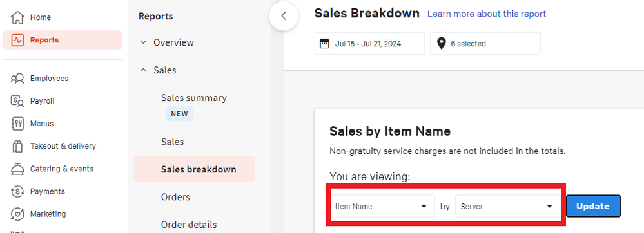The width and height of the screenshot is (644, 233).
Task: Select Sales summary report
Action: point(194,98)
